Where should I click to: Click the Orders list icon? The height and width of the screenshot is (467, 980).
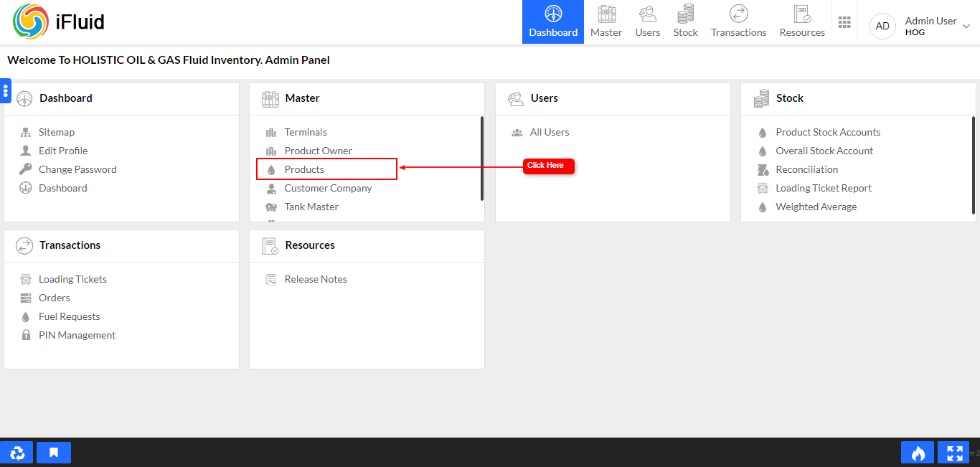click(26, 298)
